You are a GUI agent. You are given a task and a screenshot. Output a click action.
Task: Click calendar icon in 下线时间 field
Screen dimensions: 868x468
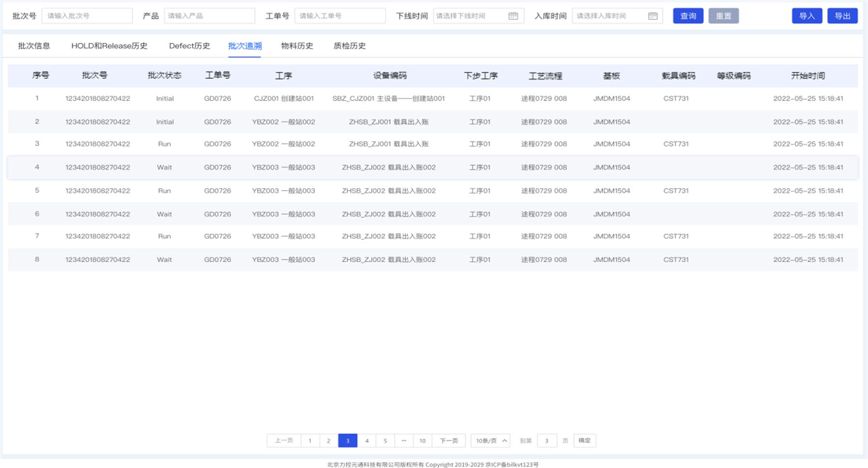[x=513, y=16]
